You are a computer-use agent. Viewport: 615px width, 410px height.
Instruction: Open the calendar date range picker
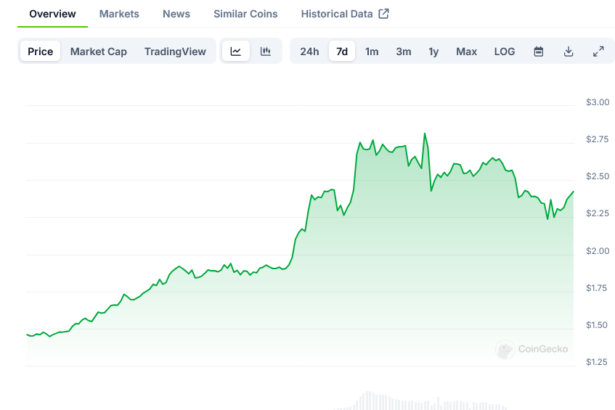(538, 51)
